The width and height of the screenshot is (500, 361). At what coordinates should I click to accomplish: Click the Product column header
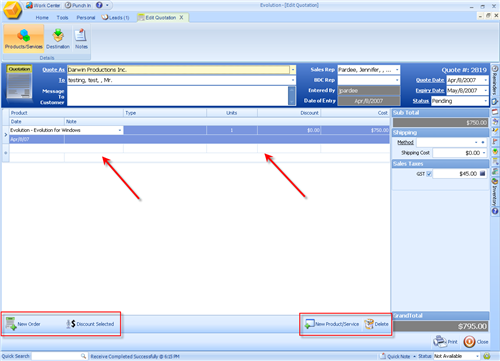66,113
